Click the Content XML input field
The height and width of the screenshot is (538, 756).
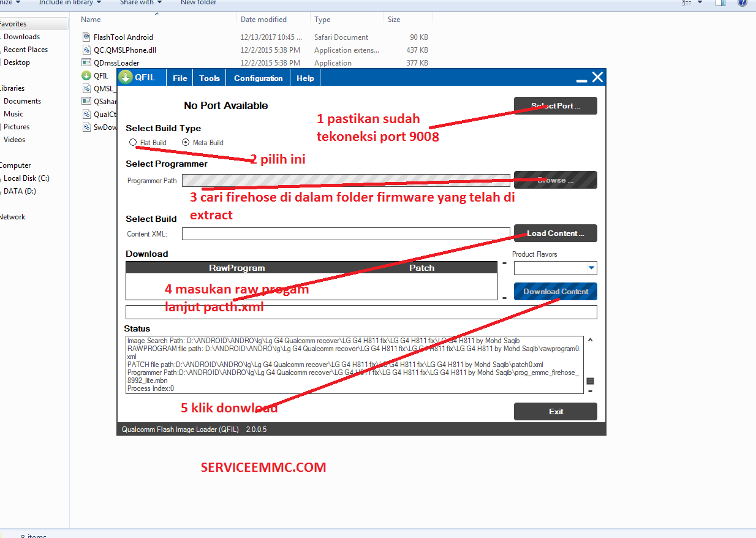pyautogui.click(x=346, y=233)
